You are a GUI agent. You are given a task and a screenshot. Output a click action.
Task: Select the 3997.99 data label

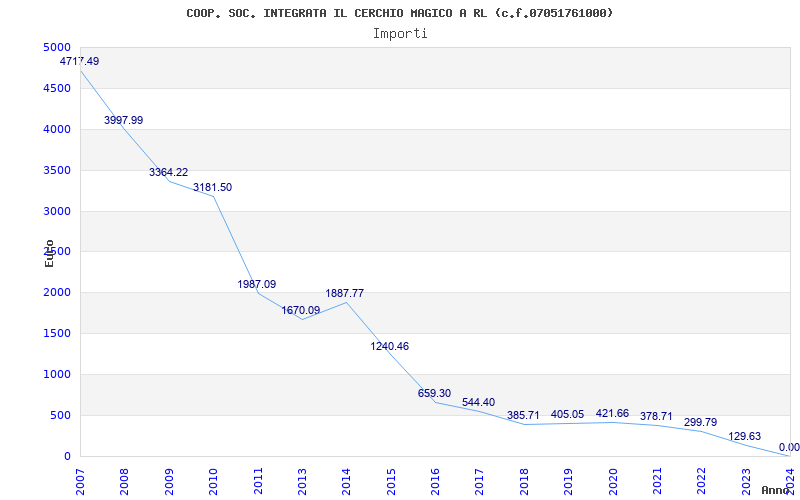point(123,120)
